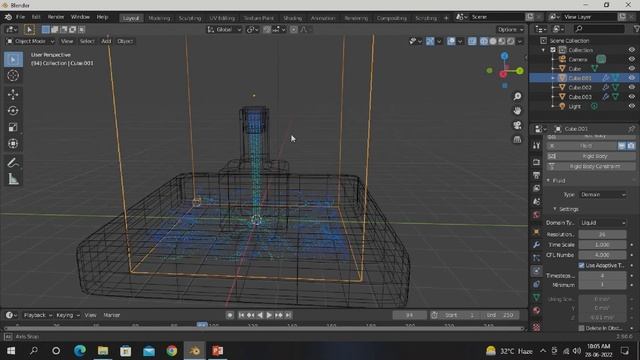
Task: Open Object Mode dropdown
Action: [x=30, y=41]
